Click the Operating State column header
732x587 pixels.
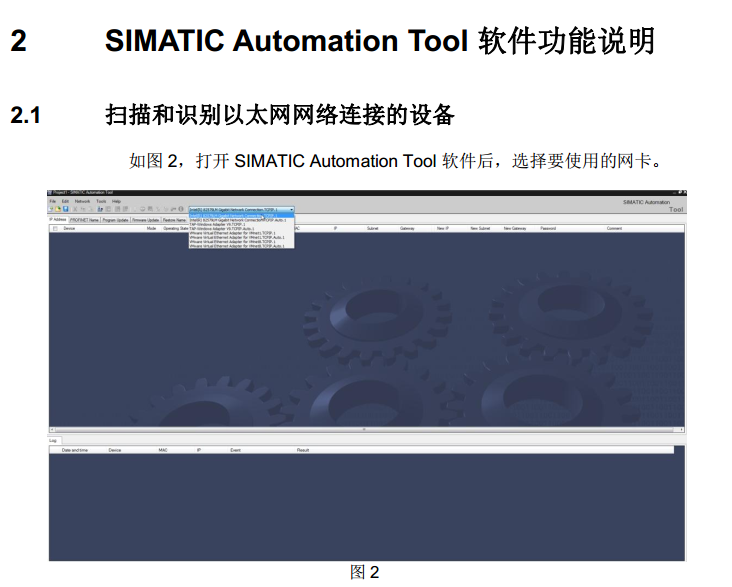tap(176, 228)
